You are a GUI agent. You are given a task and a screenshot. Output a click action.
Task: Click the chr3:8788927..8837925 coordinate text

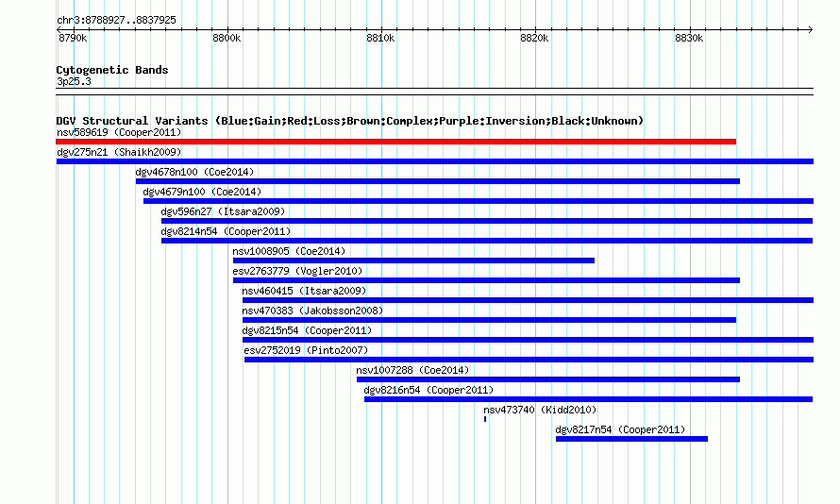click(116, 20)
